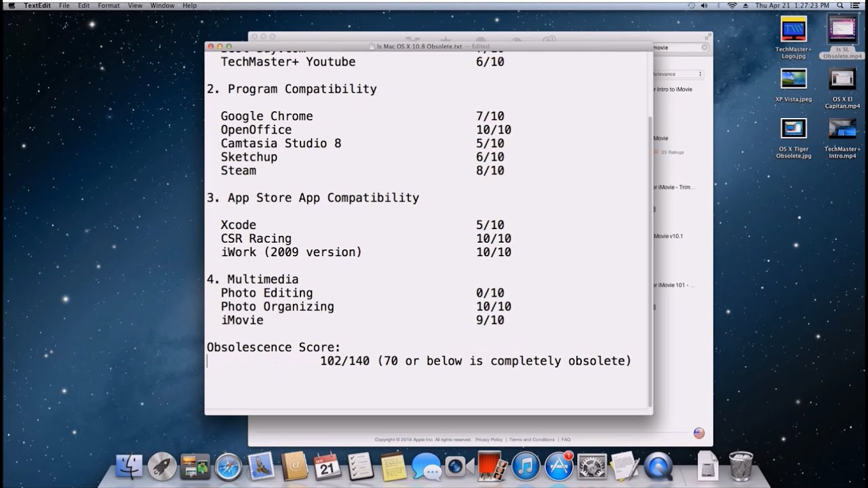868x488 pixels.
Task: Open the Apple menu
Action: tap(11, 5)
